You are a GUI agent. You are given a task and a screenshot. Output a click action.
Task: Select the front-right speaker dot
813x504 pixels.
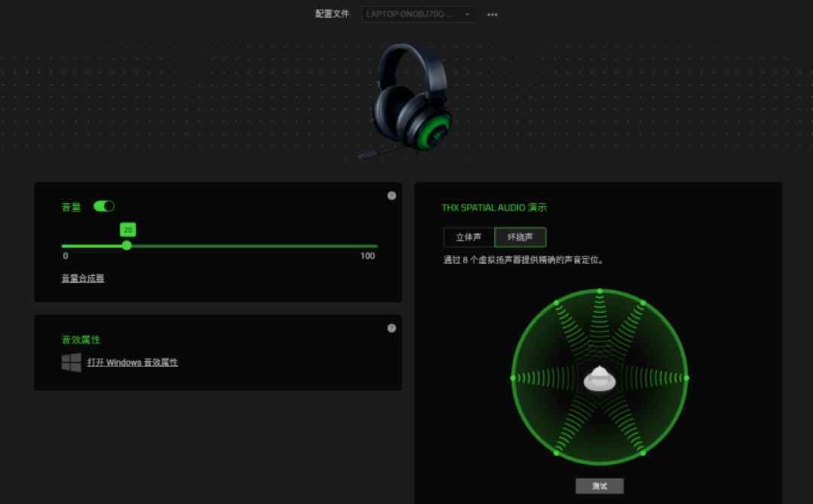pos(643,302)
